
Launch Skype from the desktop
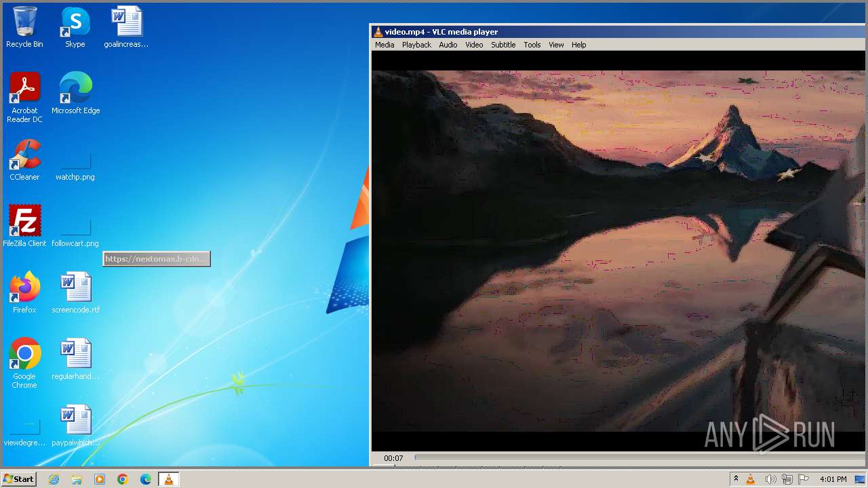pos(75,27)
